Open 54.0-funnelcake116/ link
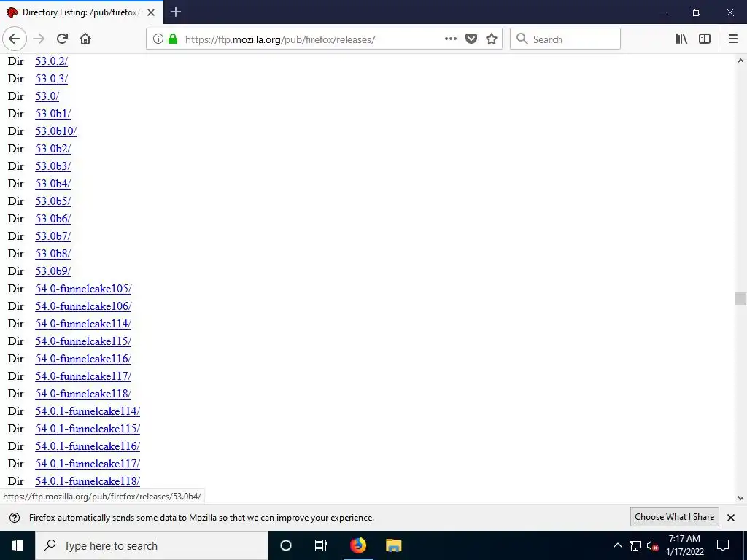Screen dimensions: 747x560 coord(83,359)
